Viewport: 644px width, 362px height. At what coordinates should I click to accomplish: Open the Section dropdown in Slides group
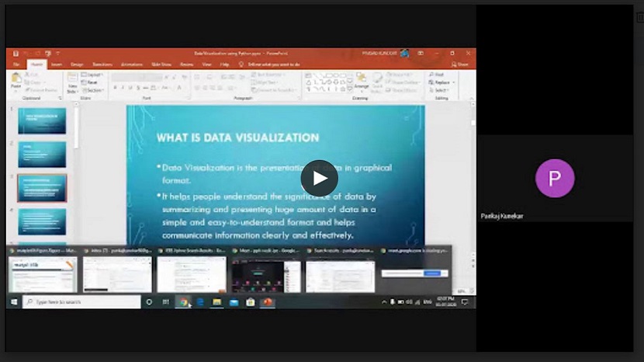click(93, 90)
